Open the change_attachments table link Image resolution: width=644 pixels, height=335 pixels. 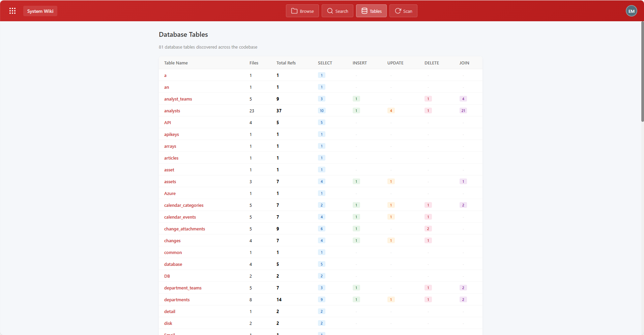184,229
